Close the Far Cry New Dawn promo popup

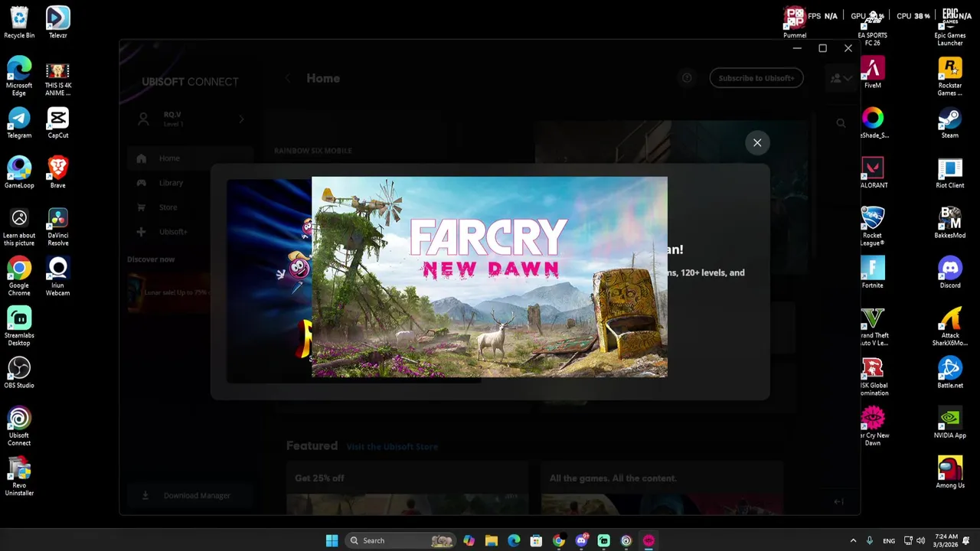pos(757,142)
